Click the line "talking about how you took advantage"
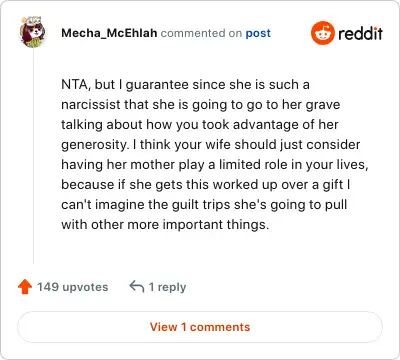Image resolution: width=400 pixels, height=360 pixels. click(200, 125)
